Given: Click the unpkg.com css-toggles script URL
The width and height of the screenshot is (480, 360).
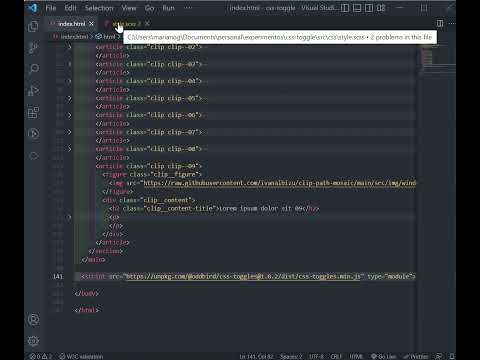Looking at the screenshot, I should (x=243, y=276).
